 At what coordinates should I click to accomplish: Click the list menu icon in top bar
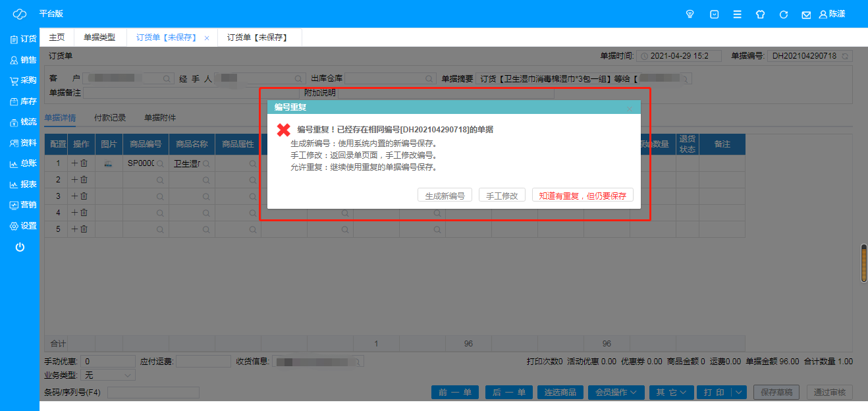click(x=738, y=14)
